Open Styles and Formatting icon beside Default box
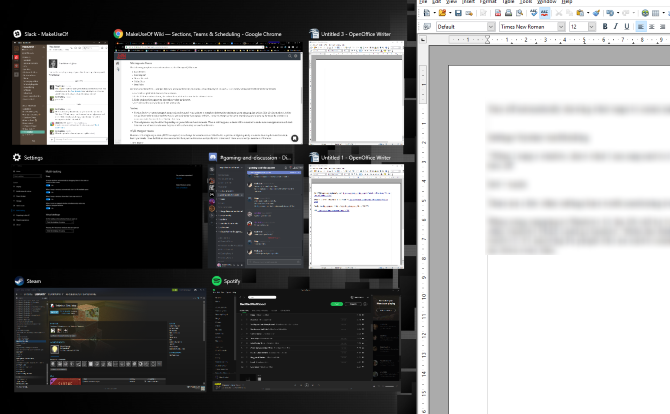The height and width of the screenshot is (414, 670). pyautogui.click(x=427, y=26)
